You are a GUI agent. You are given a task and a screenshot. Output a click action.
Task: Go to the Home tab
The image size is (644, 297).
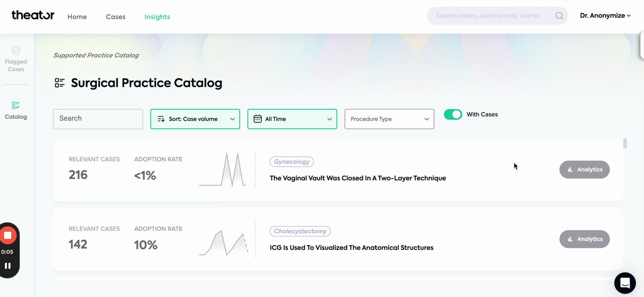coord(77,17)
